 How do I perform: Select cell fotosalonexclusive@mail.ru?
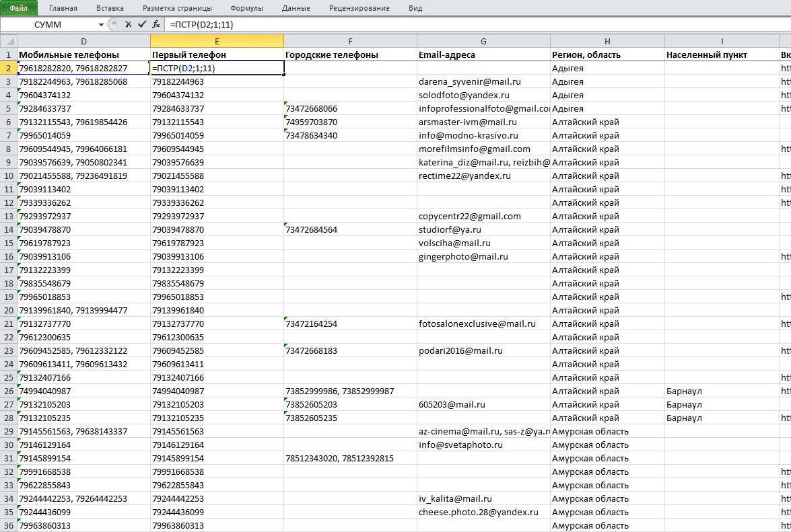click(x=483, y=324)
